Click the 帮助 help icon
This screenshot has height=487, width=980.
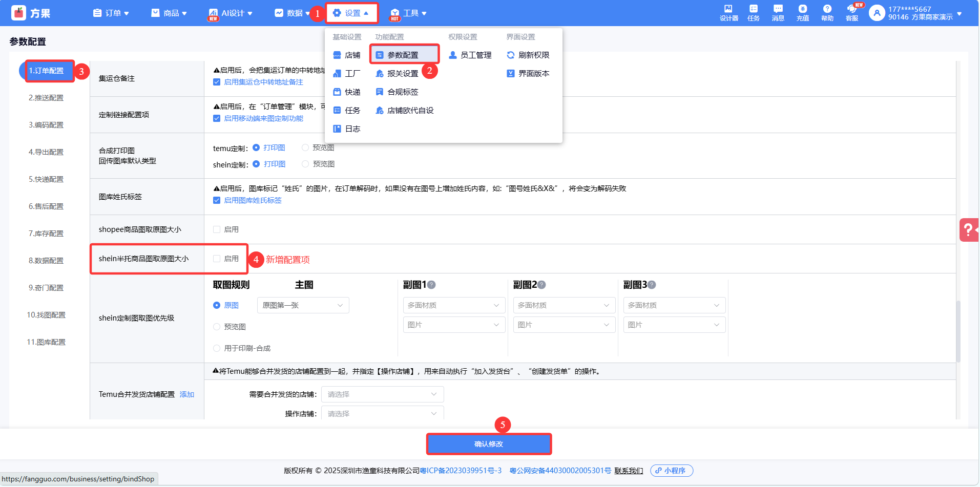click(827, 13)
